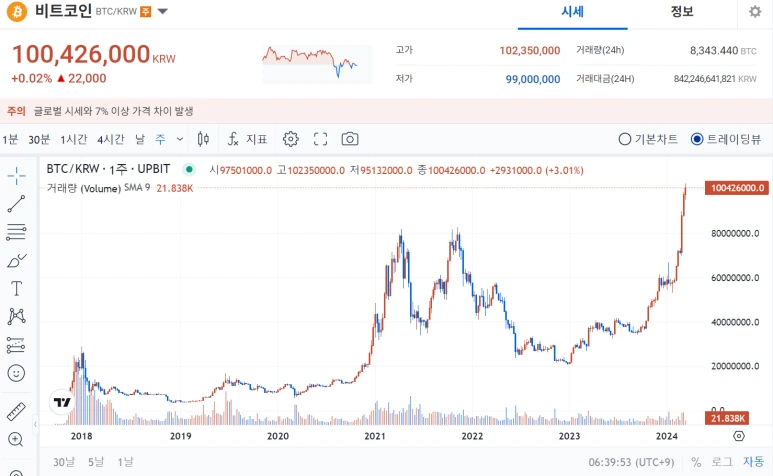Select the 기본차트 radio button
This screenshot has width=773, height=476.
coord(648,139)
